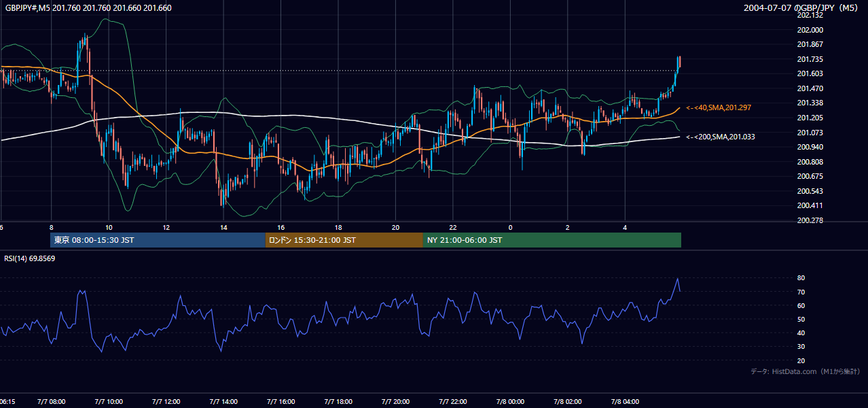Click price level 200.940 on the axis

810,147
